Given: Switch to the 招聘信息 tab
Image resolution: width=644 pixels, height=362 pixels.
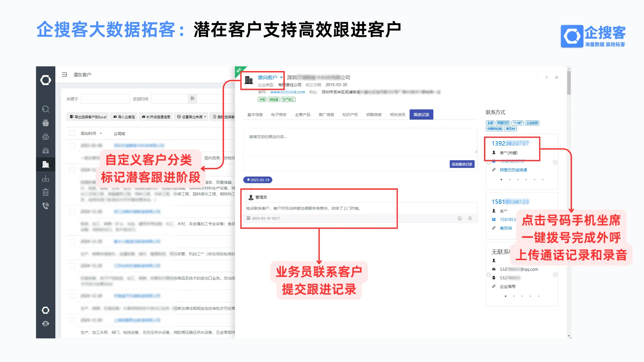Looking at the screenshot, I should click(x=374, y=115).
